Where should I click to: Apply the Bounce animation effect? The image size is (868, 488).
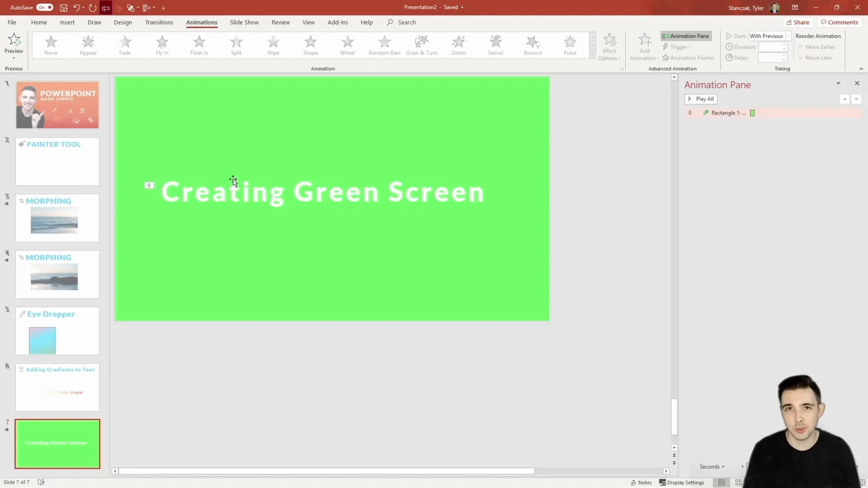tap(533, 45)
